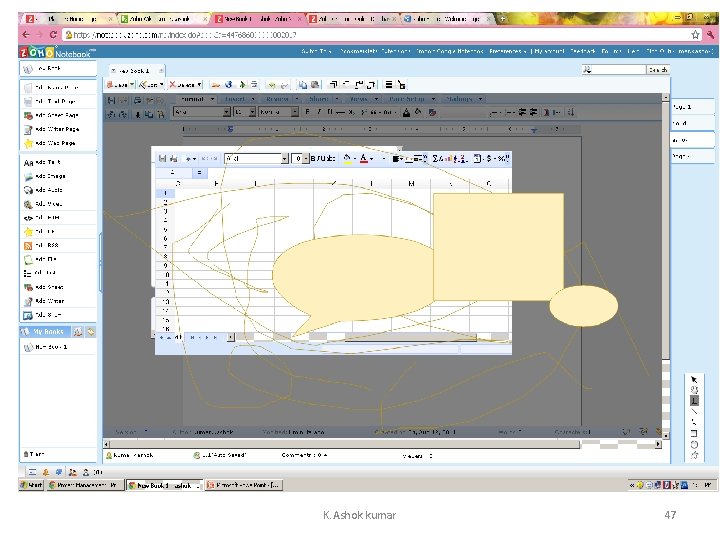Click New Book taskbar button
Viewport: 720px width, 540px height.
164,485
